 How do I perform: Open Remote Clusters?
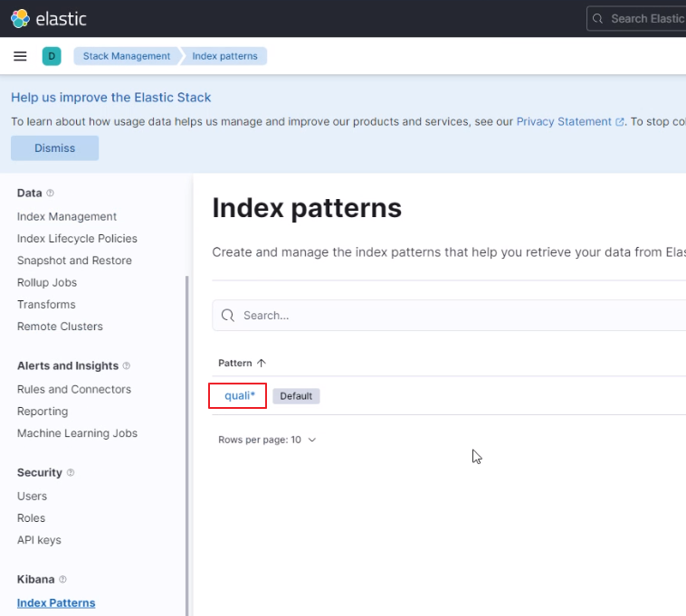(60, 327)
